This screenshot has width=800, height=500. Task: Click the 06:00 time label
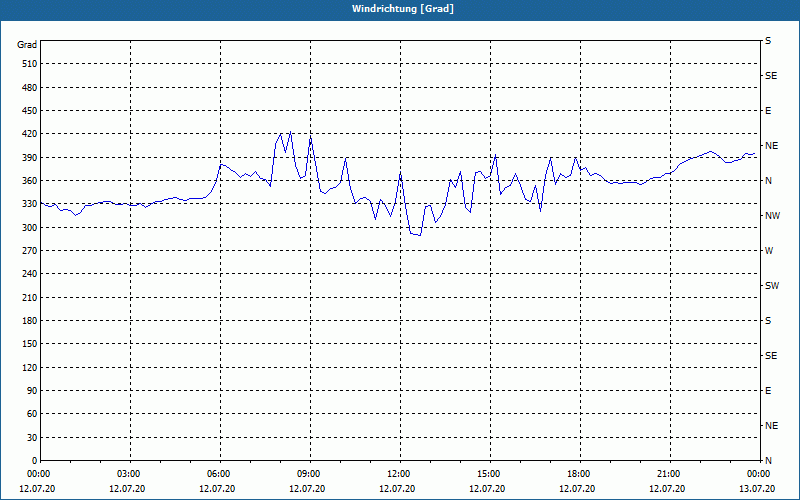pos(218,474)
